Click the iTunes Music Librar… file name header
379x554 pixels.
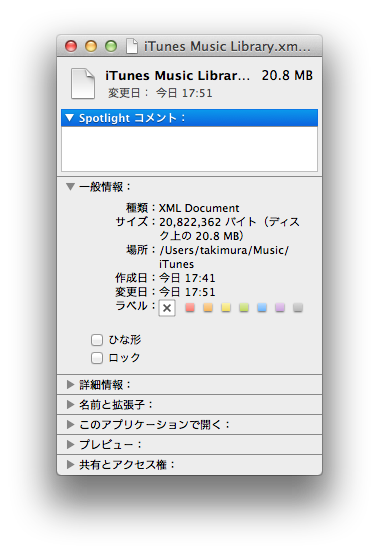(x=177, y=76)
